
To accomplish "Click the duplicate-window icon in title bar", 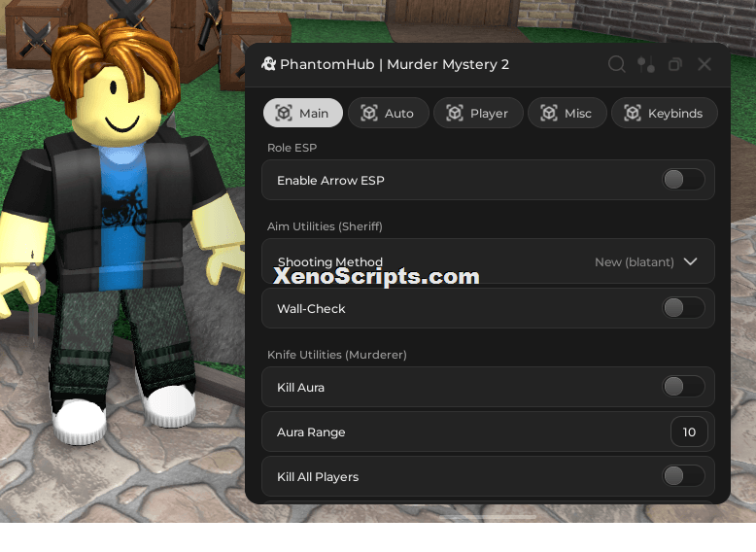I will click(x=675, y=64).
